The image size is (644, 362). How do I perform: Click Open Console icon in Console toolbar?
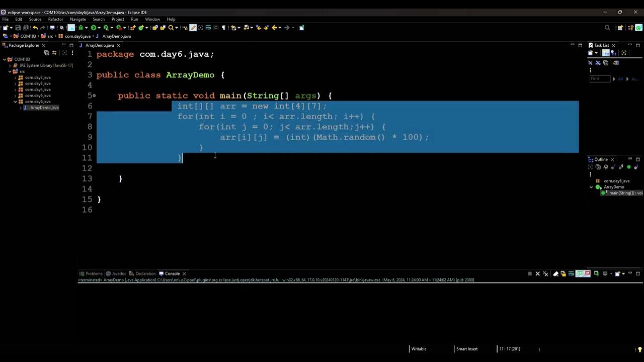click(x=618, y=274)
